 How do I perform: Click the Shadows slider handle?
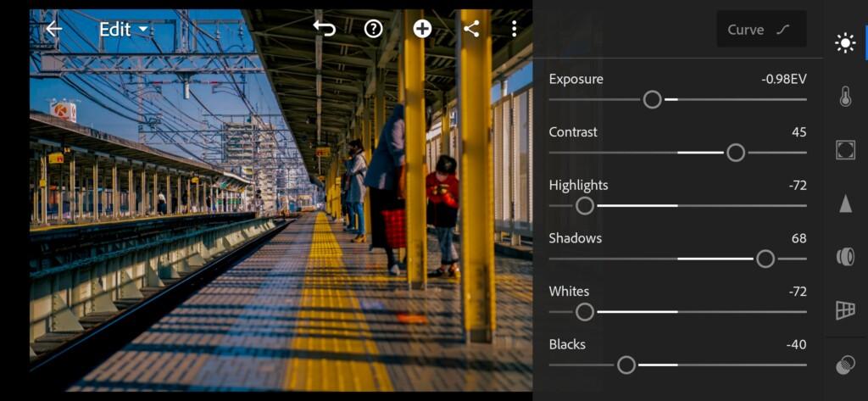coord(765,259)
